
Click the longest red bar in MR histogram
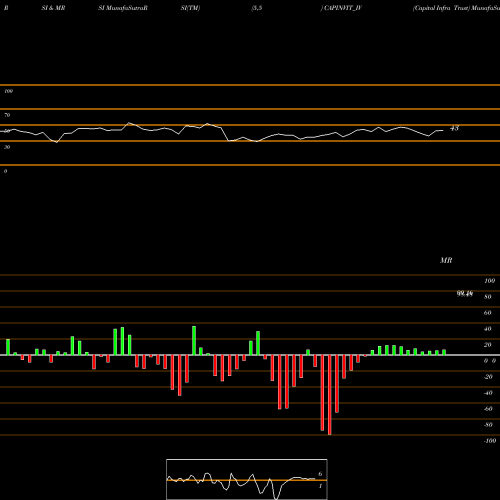330,395
